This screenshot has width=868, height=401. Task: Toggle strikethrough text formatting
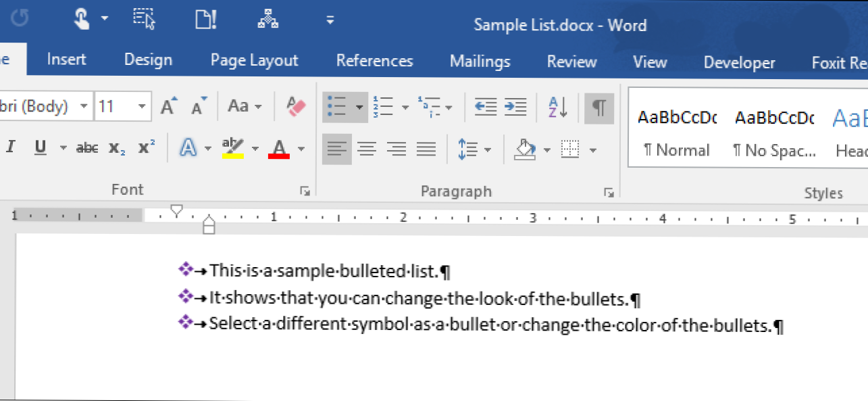coord(86,148)
